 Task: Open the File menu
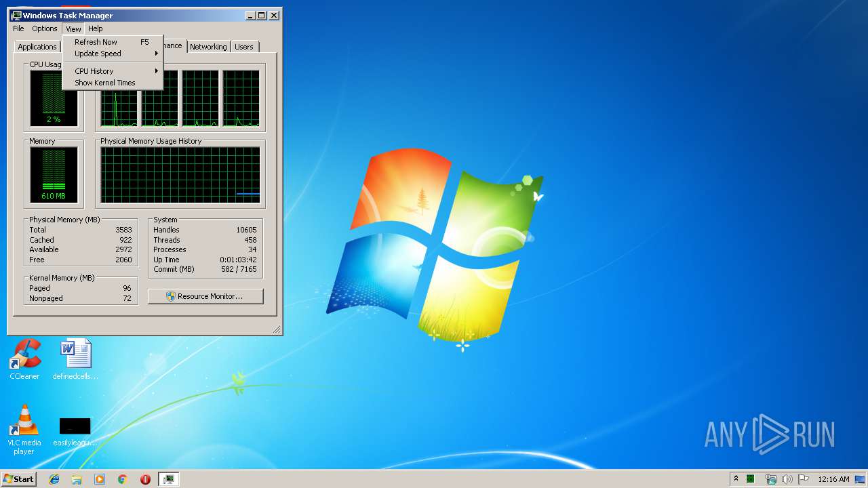tap(18, 28)
